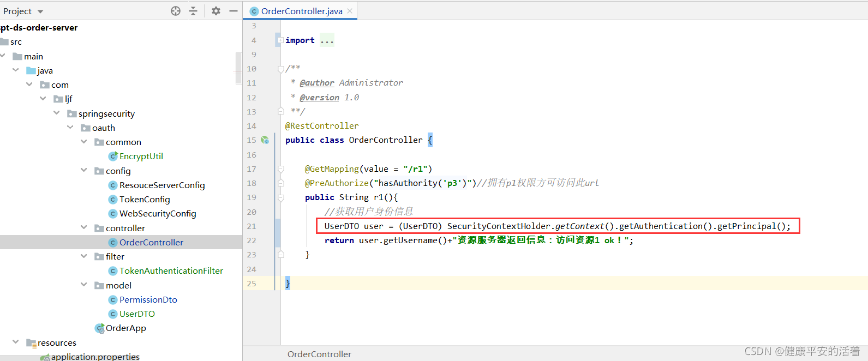868x361 pixels.
Task: Click the getPrincipal() call on line 21
Action: [x=751, y=226]
